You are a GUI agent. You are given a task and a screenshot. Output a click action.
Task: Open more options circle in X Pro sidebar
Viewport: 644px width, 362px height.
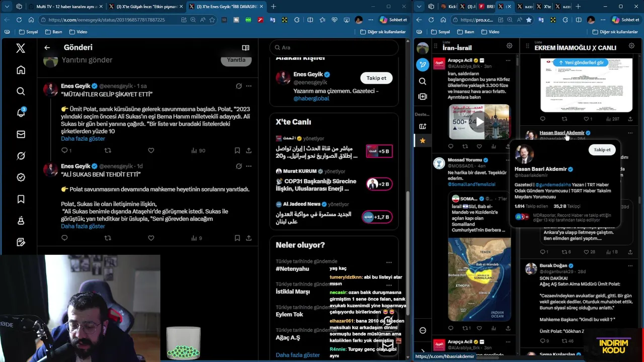423,330
